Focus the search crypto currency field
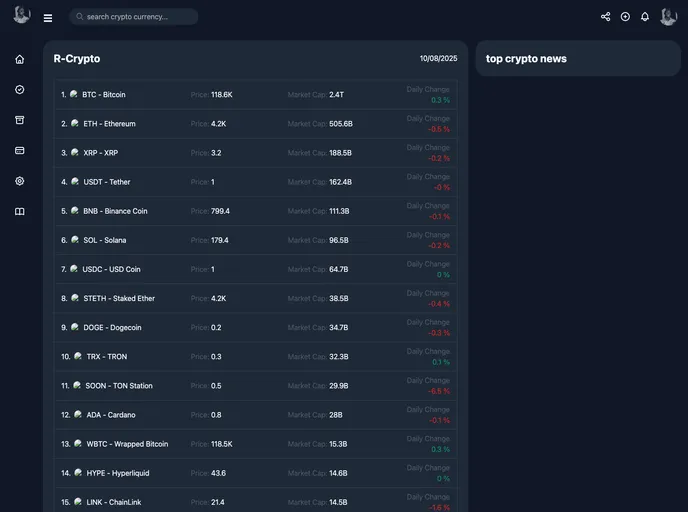Screen dimensions: 688x512 [133, 17]
